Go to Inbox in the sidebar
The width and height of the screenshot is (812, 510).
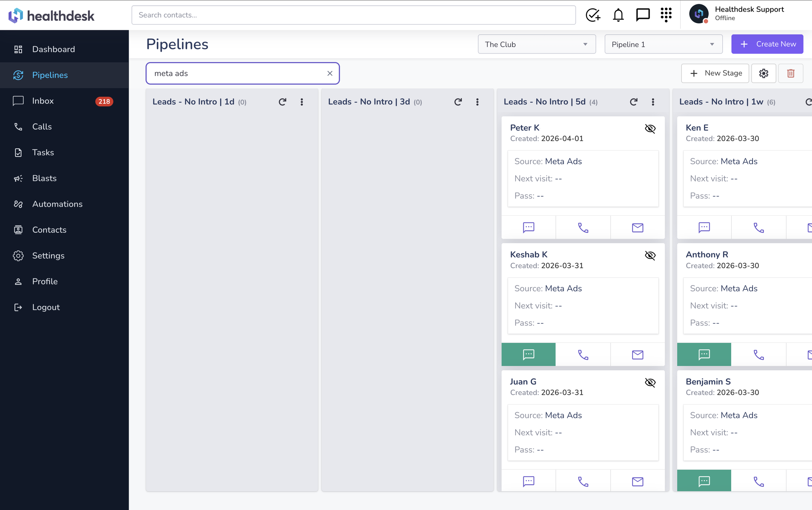point(43,101)
